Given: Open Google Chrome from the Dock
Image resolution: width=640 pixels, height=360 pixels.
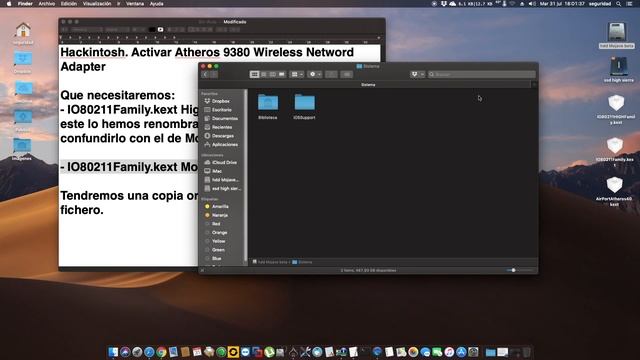Looking at the screenshot, I should click(161, 352).
